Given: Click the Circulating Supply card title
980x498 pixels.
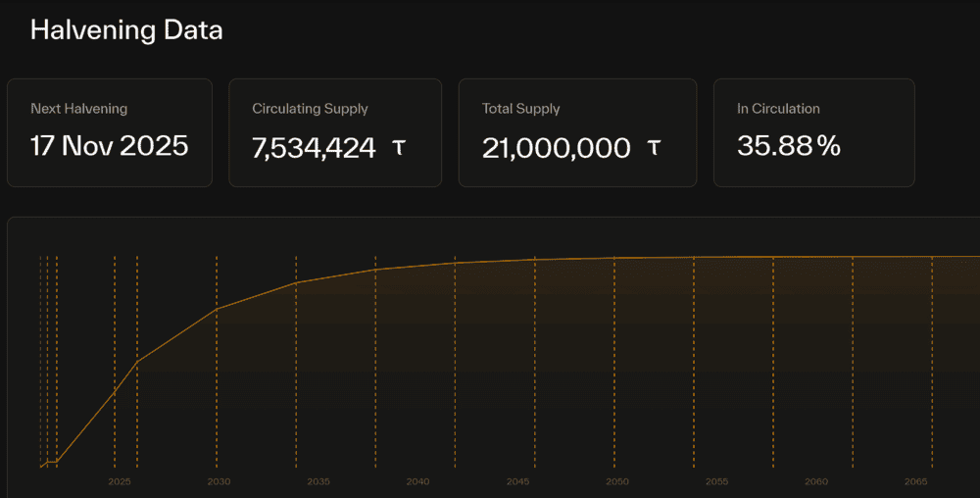Looking at the screenshot, I should [x=310, y=109].
